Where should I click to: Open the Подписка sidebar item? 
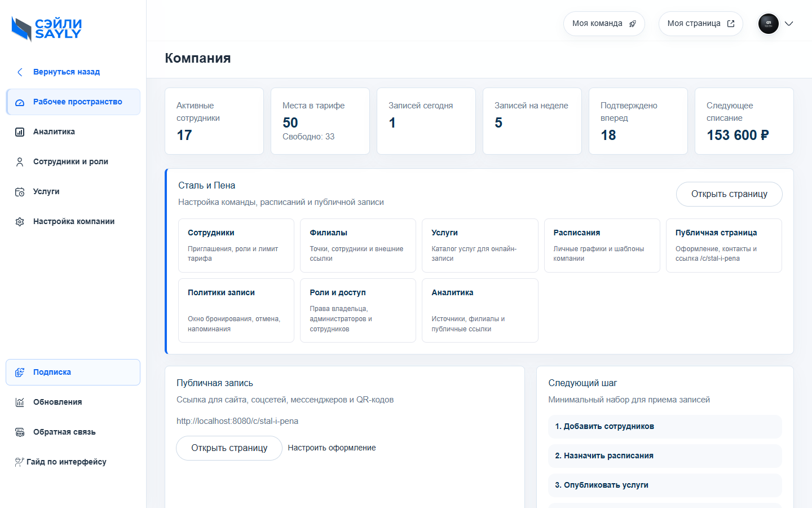[x=73, y=373]
